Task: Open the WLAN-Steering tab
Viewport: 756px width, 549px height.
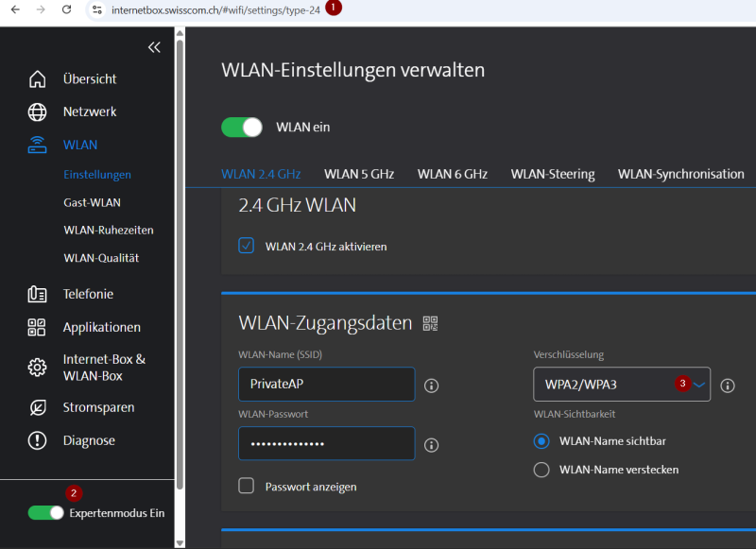Action: point(553,174)
